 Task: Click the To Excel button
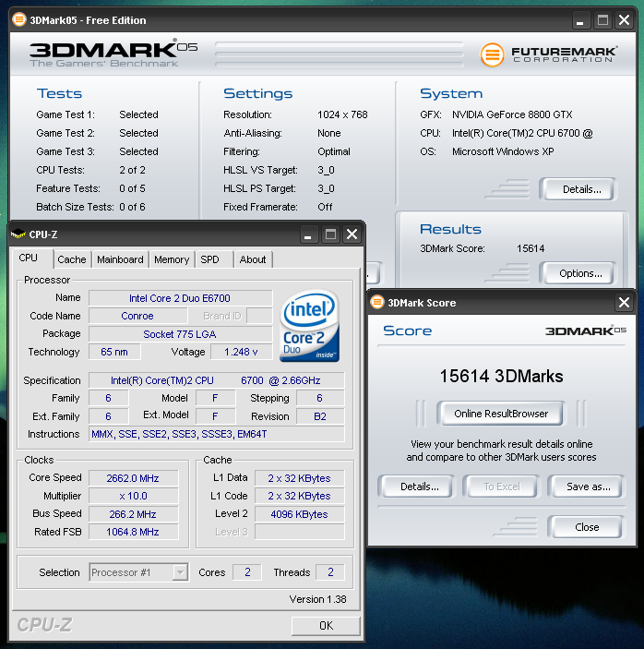tap(501, 487)
